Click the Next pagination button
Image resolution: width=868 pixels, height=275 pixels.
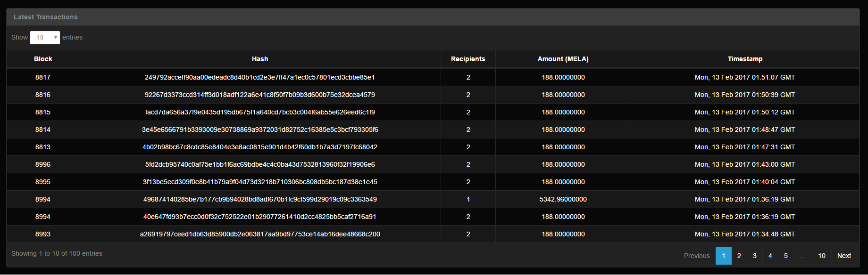(844, 256)
